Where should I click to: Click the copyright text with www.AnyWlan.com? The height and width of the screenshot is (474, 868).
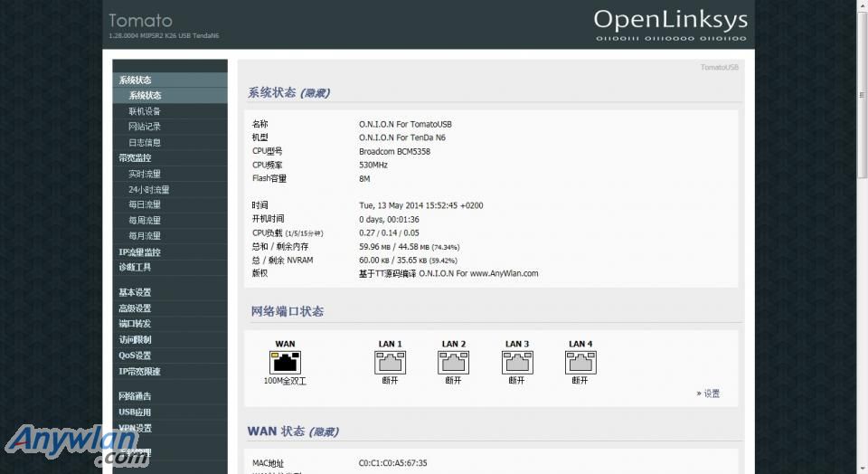click(x=448, y=273)
